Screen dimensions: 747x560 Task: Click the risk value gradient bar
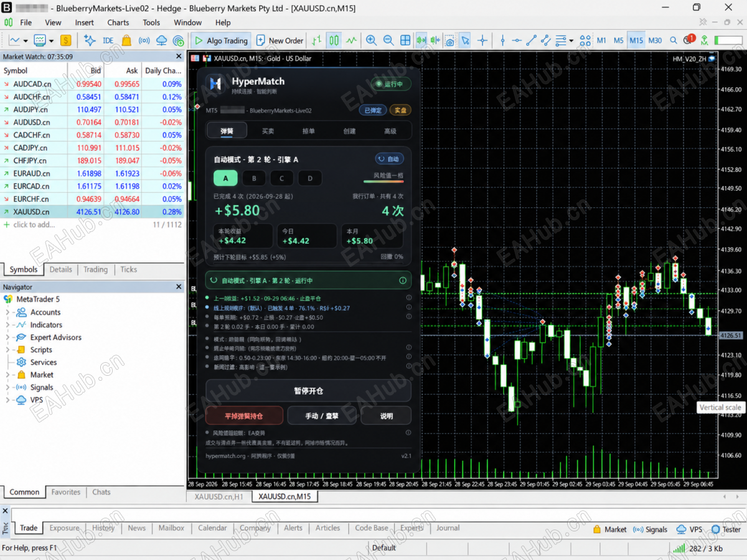383,182
